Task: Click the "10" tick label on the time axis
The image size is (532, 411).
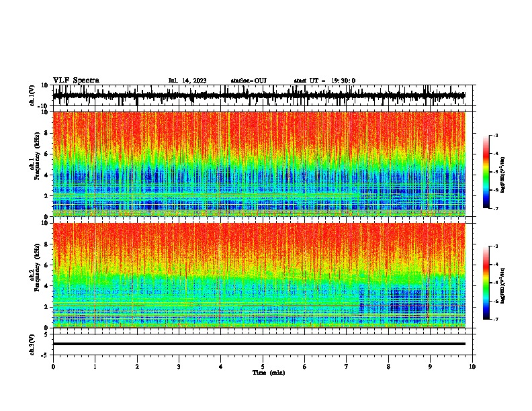Action: click(x=472, y=367)
